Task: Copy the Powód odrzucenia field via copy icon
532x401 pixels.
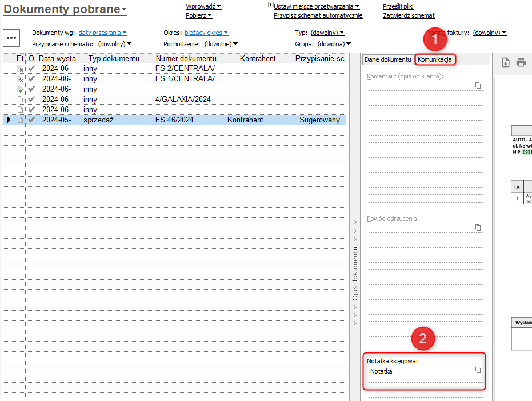Action: pos(478,228)
